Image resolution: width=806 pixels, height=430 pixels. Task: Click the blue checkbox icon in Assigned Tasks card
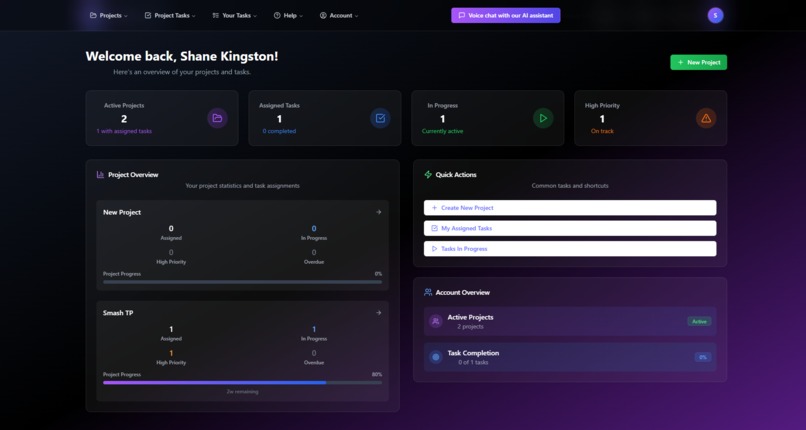[x=380, y=118]
